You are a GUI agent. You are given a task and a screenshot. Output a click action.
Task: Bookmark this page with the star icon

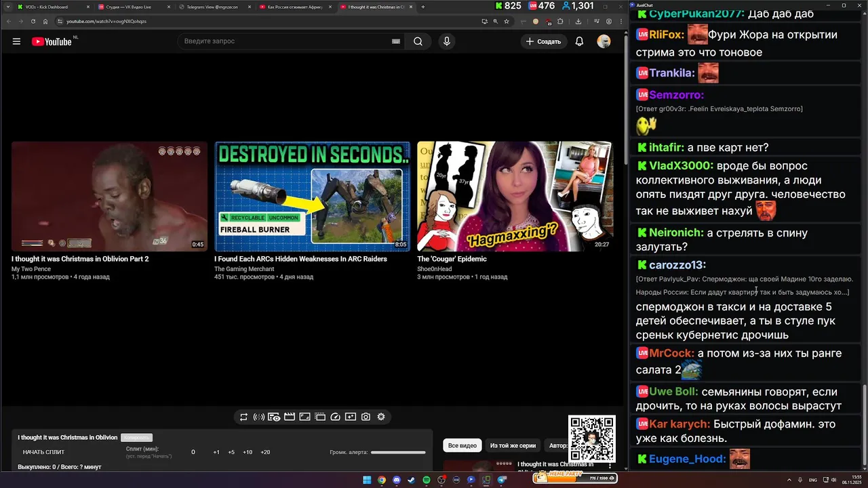tap(507, 21)
